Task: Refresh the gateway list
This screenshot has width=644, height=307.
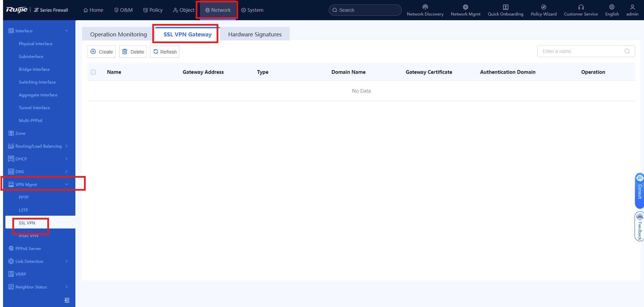Action: pos(165,52)
